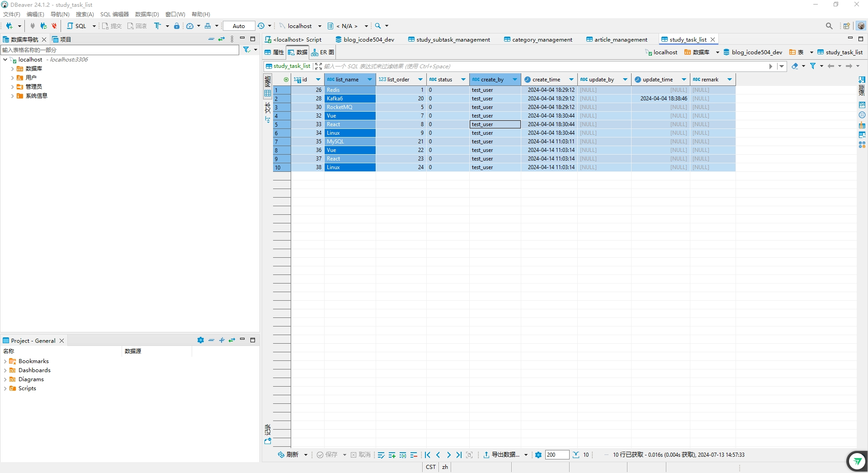Go to the last page of results
The height and width of the screenshot is (473, 868).
(x=459, y=455)
